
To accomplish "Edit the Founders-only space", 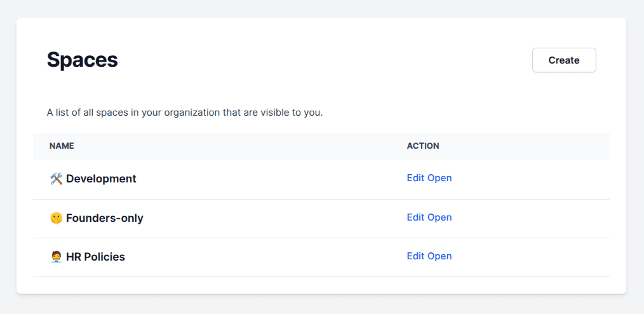I will click(415, 217).
